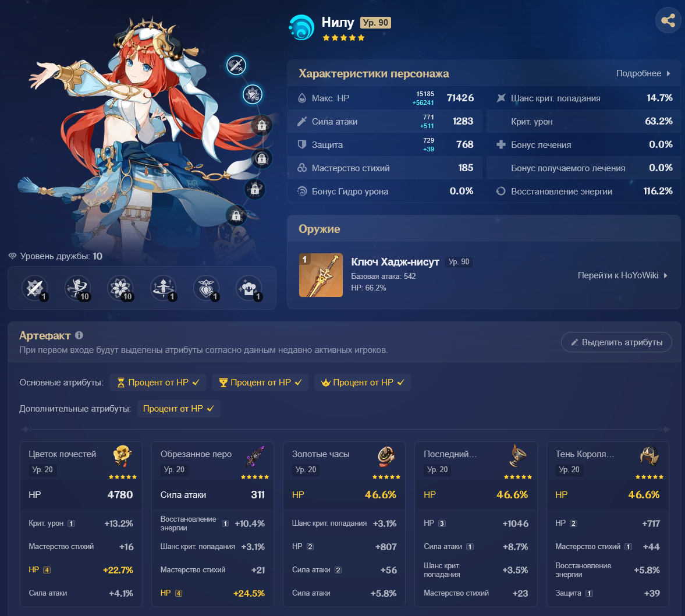Select the normal attack talent icon level 1
The width and height of the screenshot is (685, 616).
click(34, 288)
